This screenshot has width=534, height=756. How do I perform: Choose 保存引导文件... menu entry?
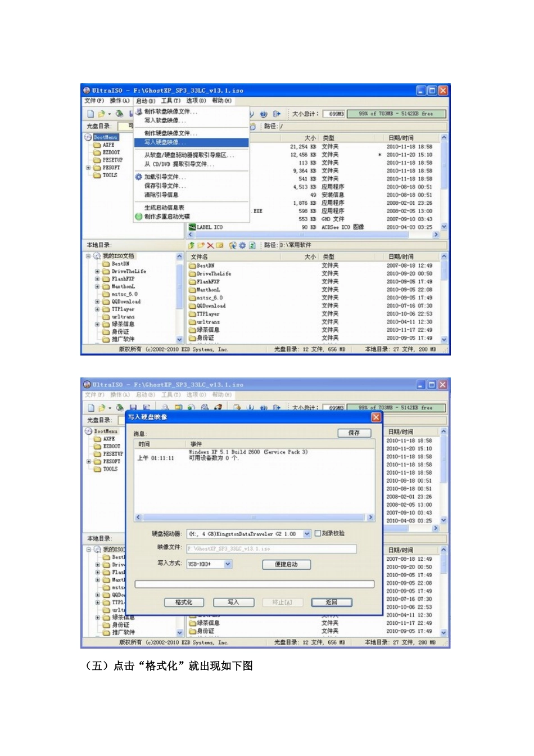192,186
